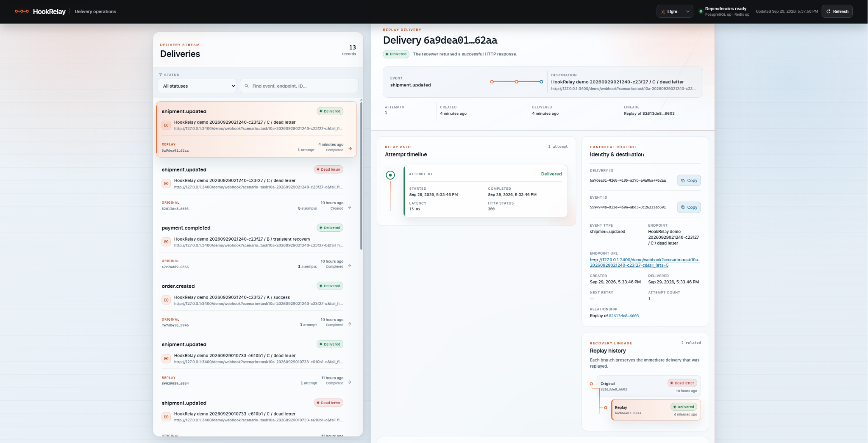Click the HookRelay logo icon
Viewport: 868px width, 443px height.
pos(22,11)
